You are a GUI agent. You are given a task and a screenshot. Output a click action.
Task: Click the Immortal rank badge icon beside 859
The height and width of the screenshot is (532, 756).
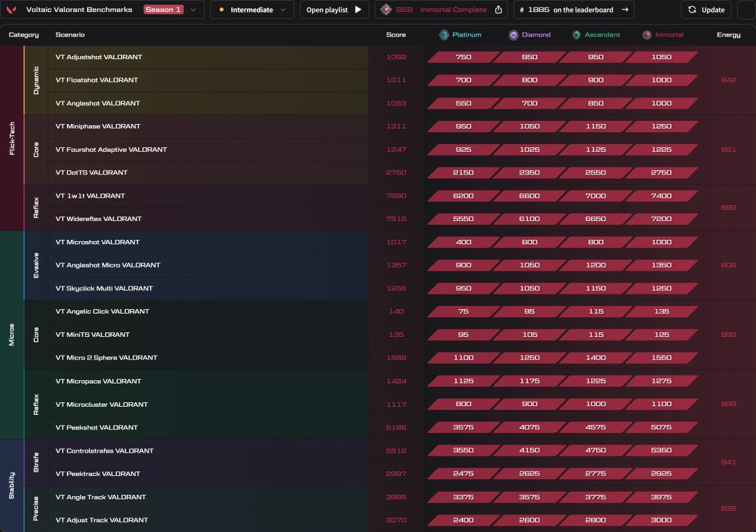coord(386,9)
